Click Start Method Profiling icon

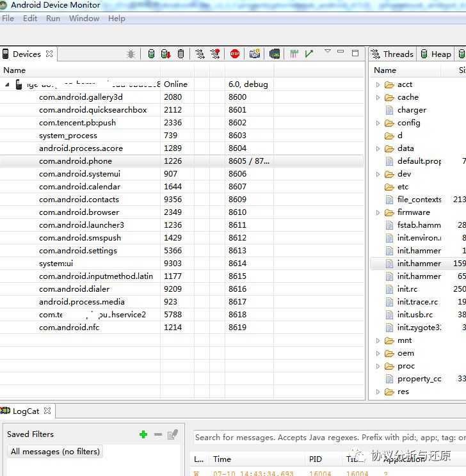215,54
